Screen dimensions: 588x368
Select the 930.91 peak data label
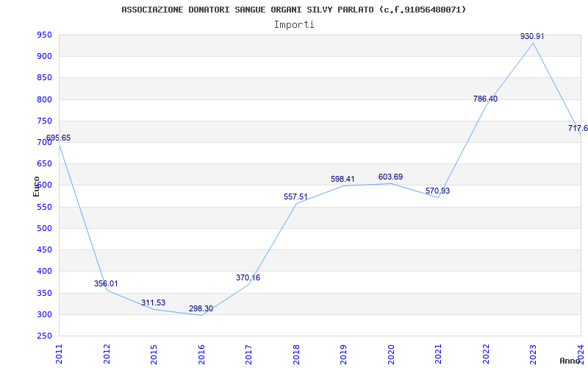click(x=532, y=36)
